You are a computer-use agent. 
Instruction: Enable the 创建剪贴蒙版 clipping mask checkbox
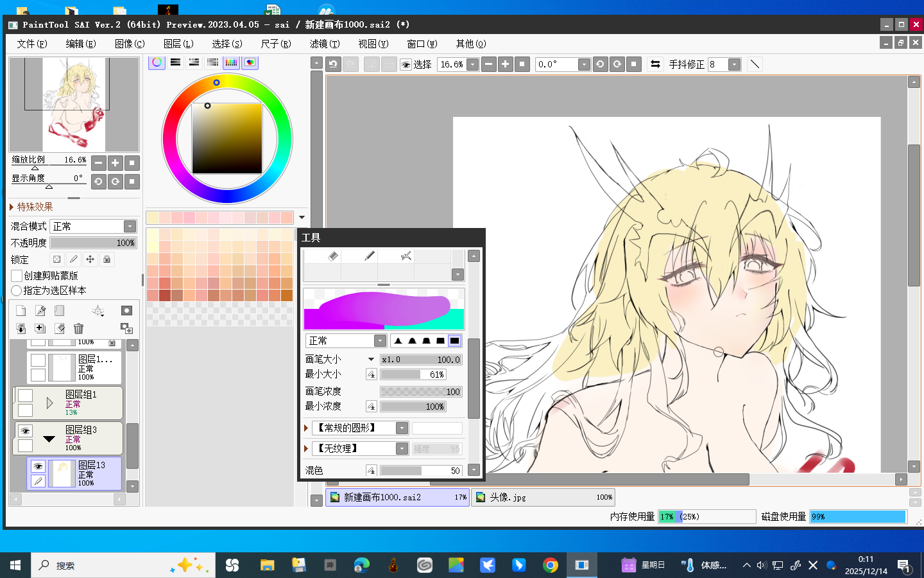[17, 276]
